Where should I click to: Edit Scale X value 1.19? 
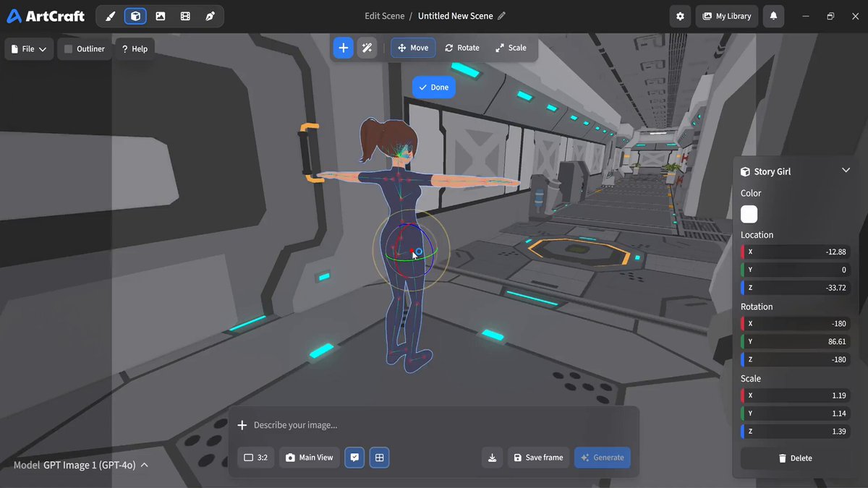796,395
